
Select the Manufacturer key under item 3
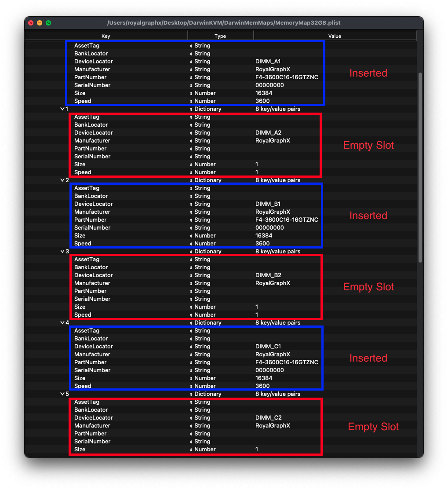(92, 283)
